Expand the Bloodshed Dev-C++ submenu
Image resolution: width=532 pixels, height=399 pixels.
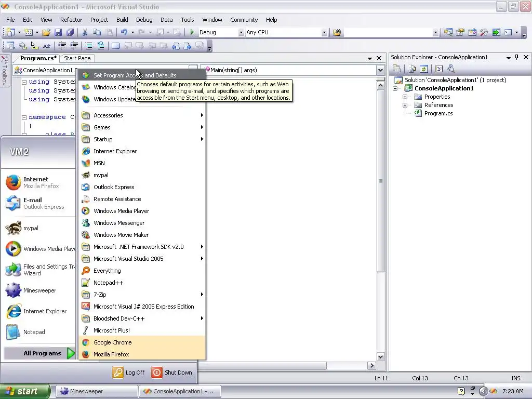142,318
